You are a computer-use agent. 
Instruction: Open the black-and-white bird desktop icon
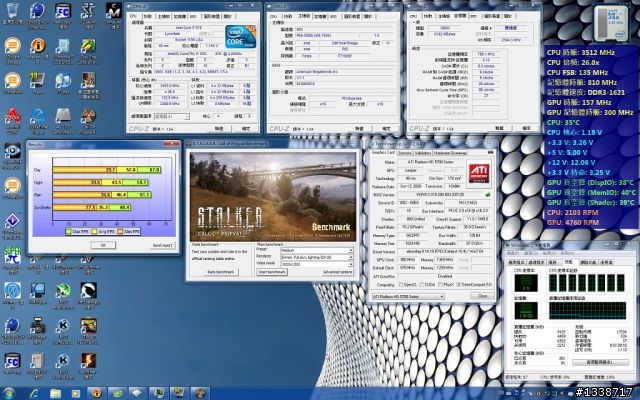click(88, 290)
